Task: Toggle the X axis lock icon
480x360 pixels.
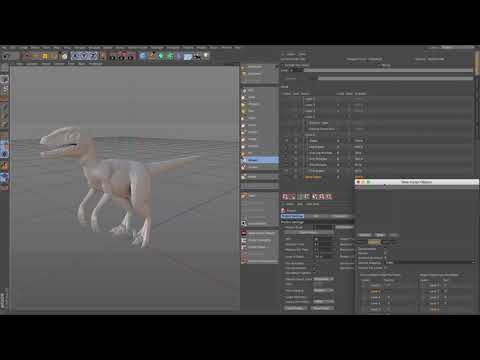Action: (x=76, y=56)
